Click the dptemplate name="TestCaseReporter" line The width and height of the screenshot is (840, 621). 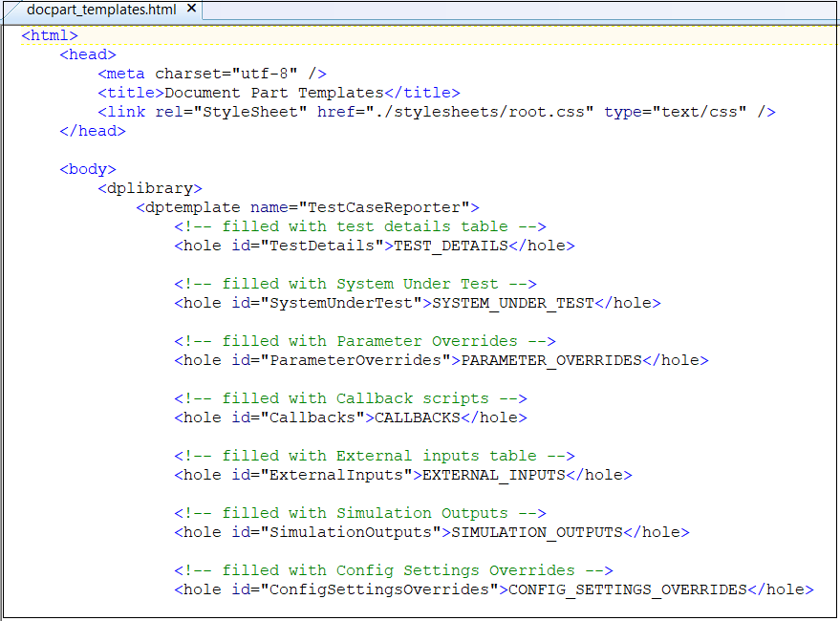(308, 207)
